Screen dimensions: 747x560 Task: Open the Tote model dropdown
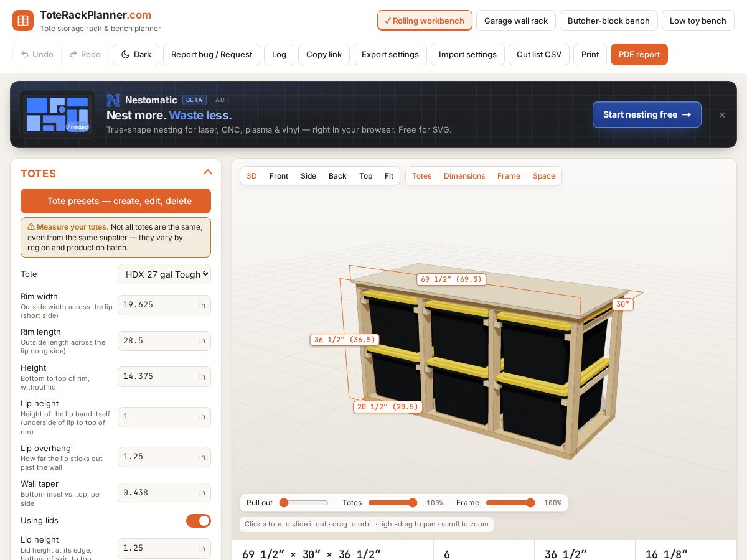click(164, 274)
